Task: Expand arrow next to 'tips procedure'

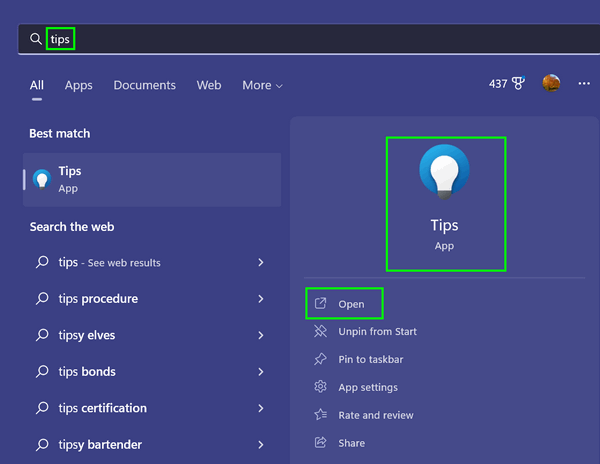Action: 261,299
